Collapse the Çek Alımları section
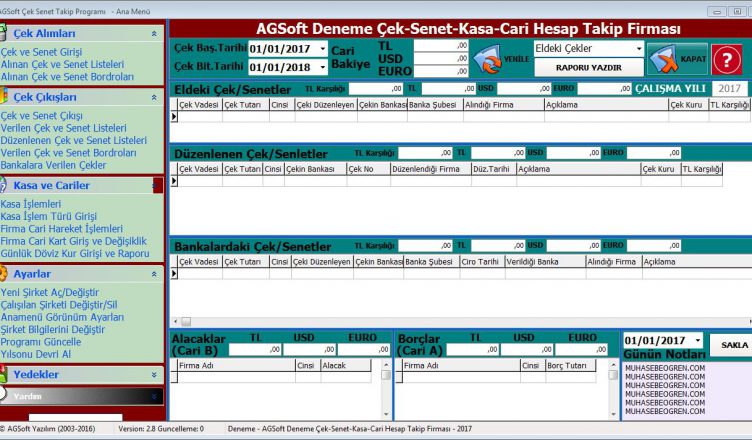 pyautogui.click(x=154, y=34)
